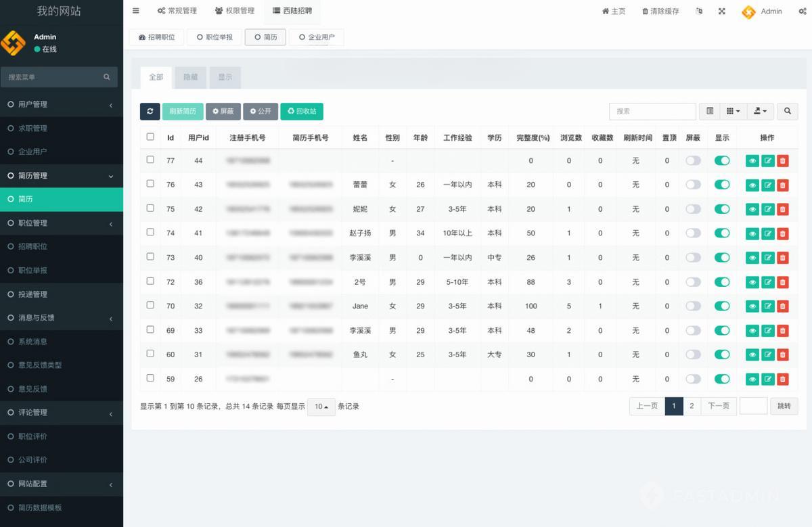Open the 10 records per page dropdown
Viewport: 812px width, 527px height.
click(x=321, y=407)
